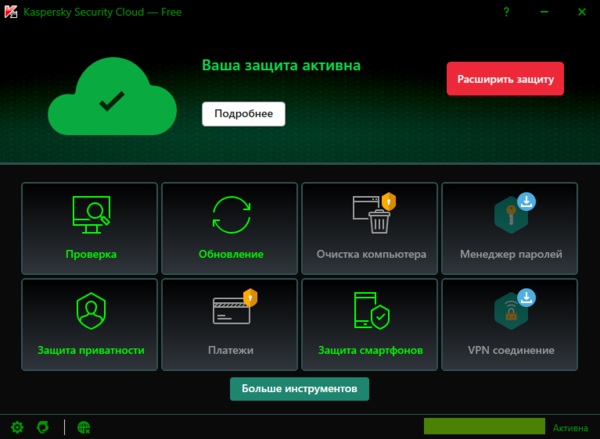Click the green license status bar
600x439 pixels.
484,426
